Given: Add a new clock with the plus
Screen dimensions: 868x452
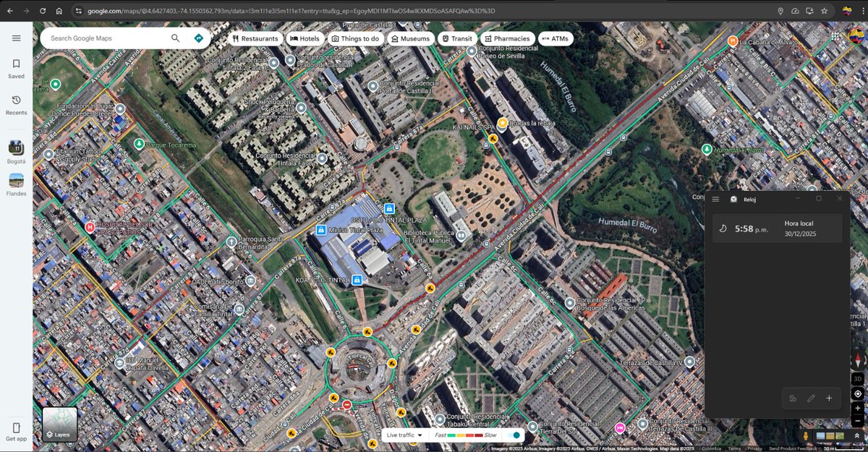Looking at the screenshot, I should click(x=829, y=398).
